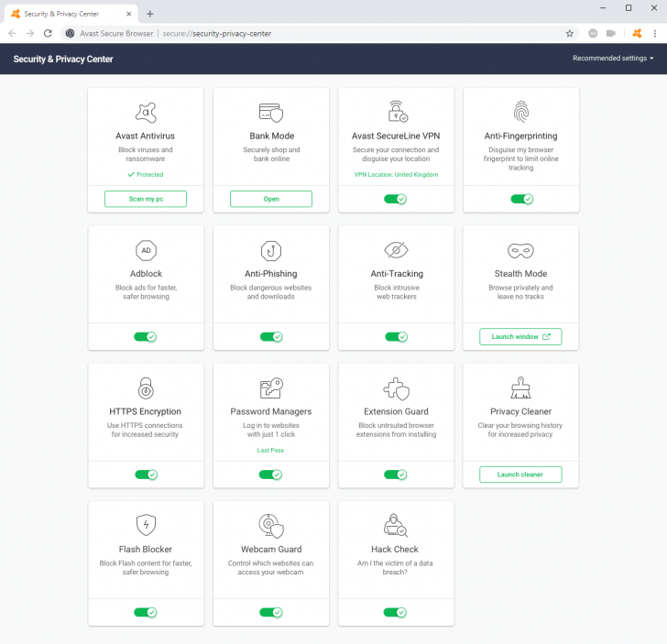Click the Scan my pc button
Image resolution: width=667 pixels, height=644 pixels.
[x=146, y=199]
